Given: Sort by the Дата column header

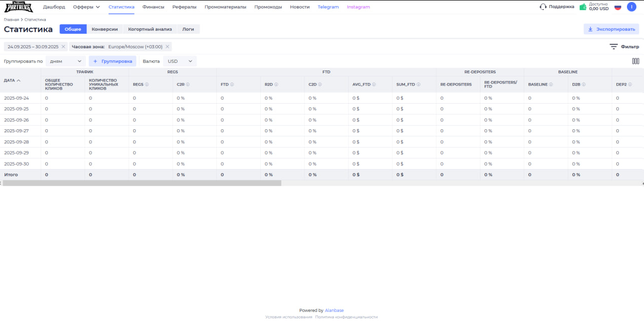Looking at the screenshot, I should click(12, 81).
